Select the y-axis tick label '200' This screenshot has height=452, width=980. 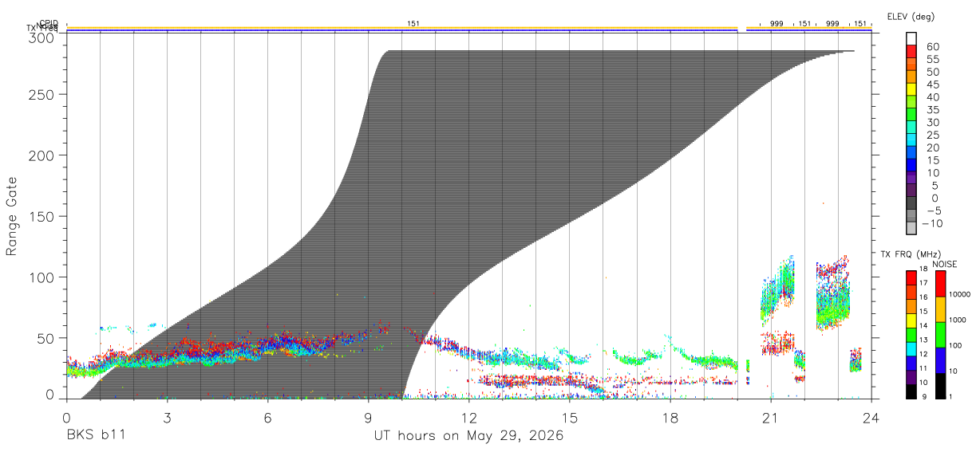(41, 155)
